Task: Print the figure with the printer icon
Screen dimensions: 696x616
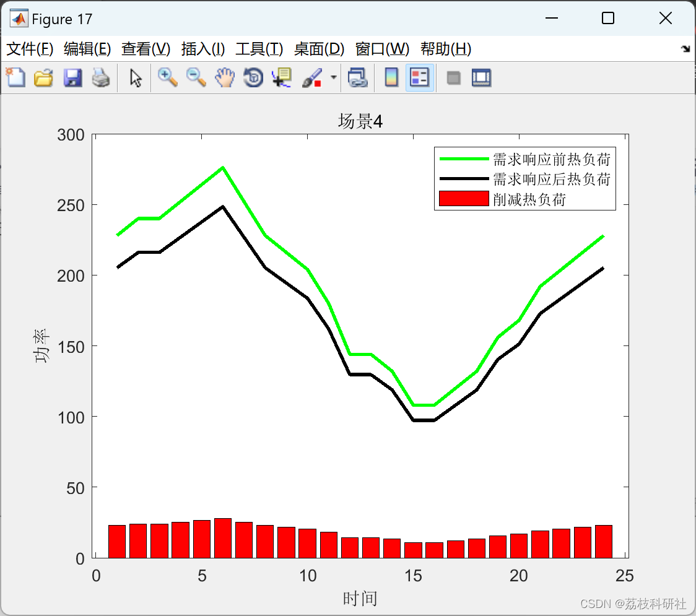Action: tap(101, 77)
